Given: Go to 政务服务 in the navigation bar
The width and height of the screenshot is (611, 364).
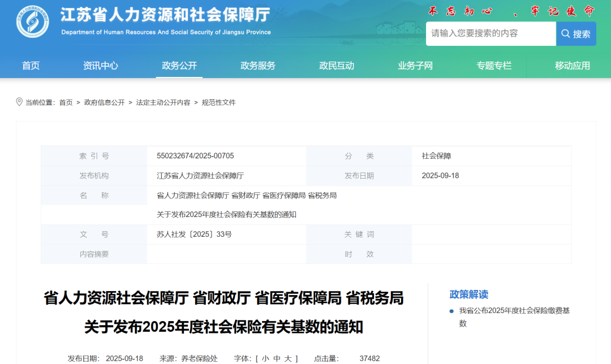Looking at the screenshot, I should 258,66.
